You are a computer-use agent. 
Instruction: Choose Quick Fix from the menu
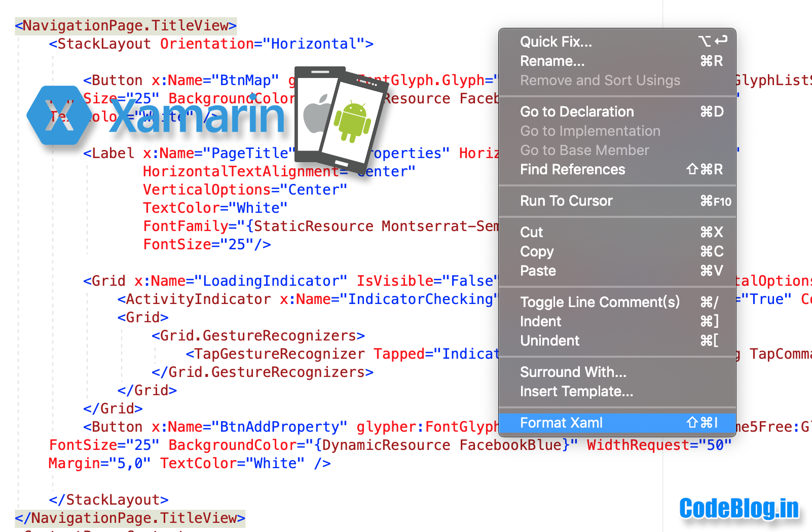point(556,42)
